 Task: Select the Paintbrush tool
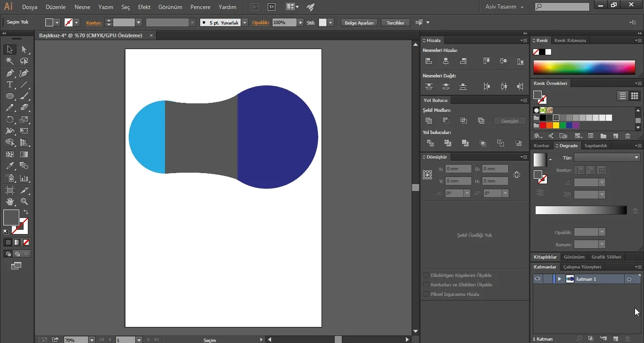(x=24, y=96)
